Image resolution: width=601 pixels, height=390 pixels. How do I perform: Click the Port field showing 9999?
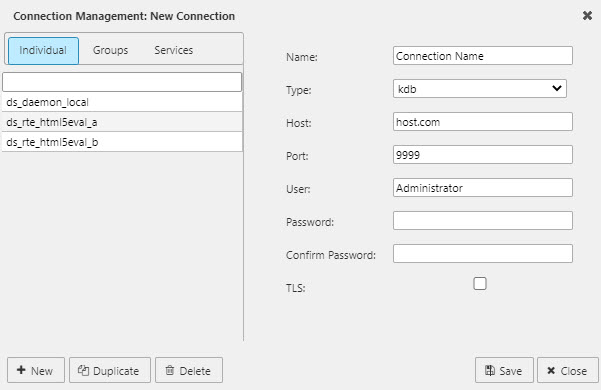483,155
